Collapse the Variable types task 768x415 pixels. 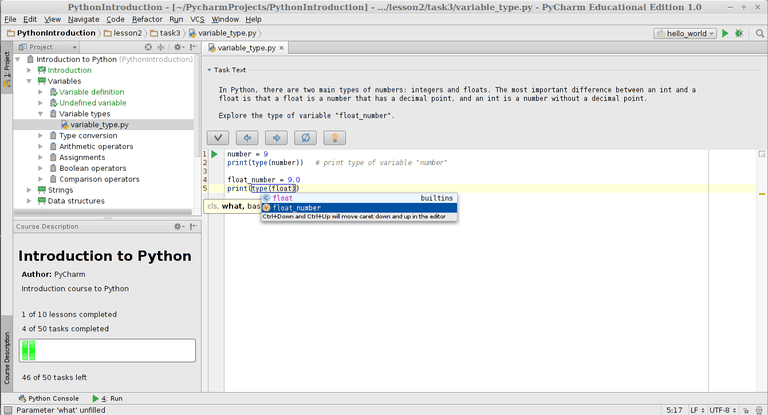point(41,114)
